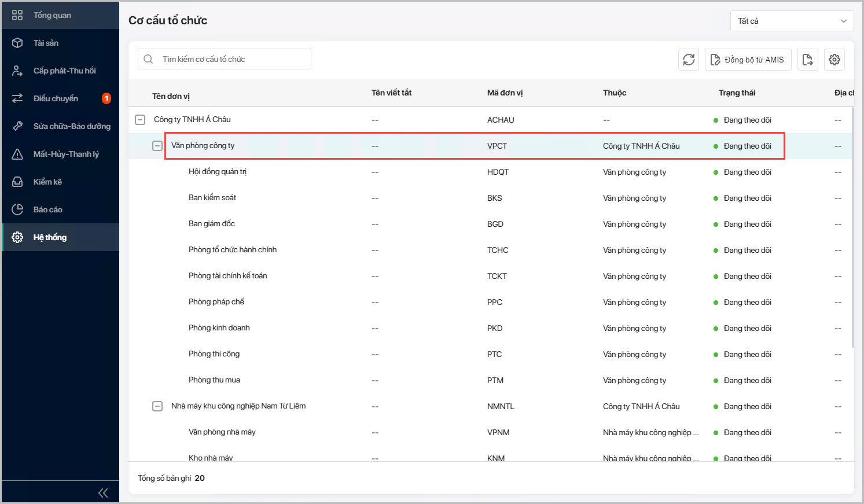Viewport: 864px width, 504px height.
Task: Open Mất-Hủy-Thanh lý menu item
Action: [x=65, y=154]
